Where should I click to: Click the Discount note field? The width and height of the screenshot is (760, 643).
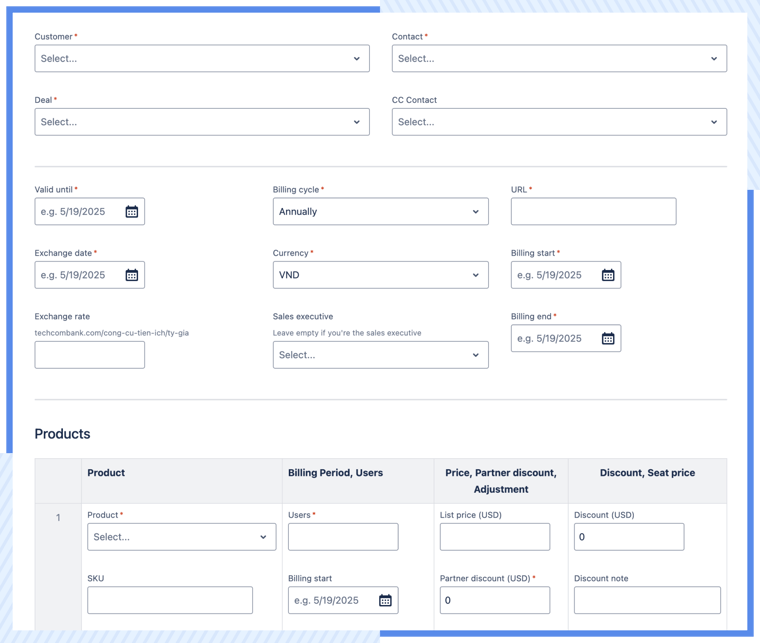tap(647, 600)
